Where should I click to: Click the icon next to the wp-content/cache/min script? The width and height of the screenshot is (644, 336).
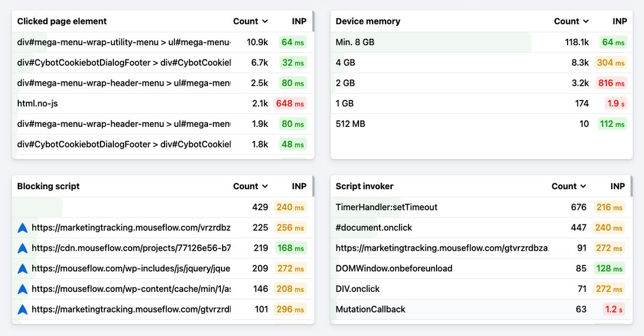click(x=22, y=289)
